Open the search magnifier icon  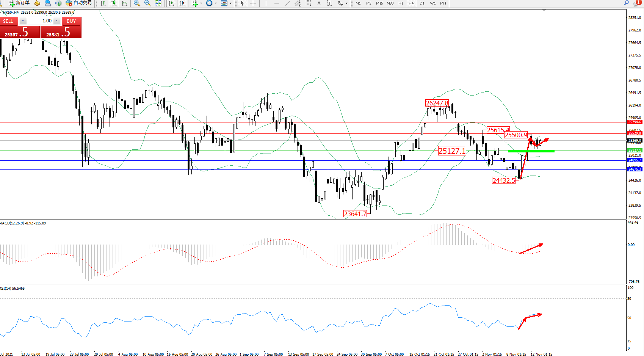[626, 3]
